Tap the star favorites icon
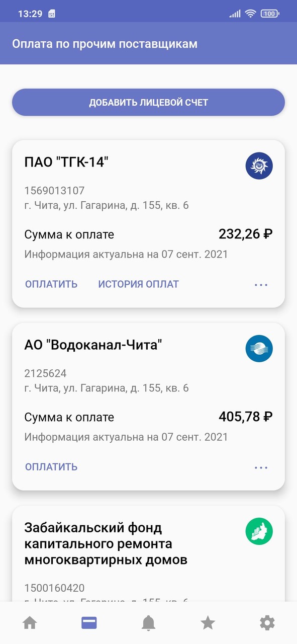This screenshot has height=644, width=297. click(208, 623)
